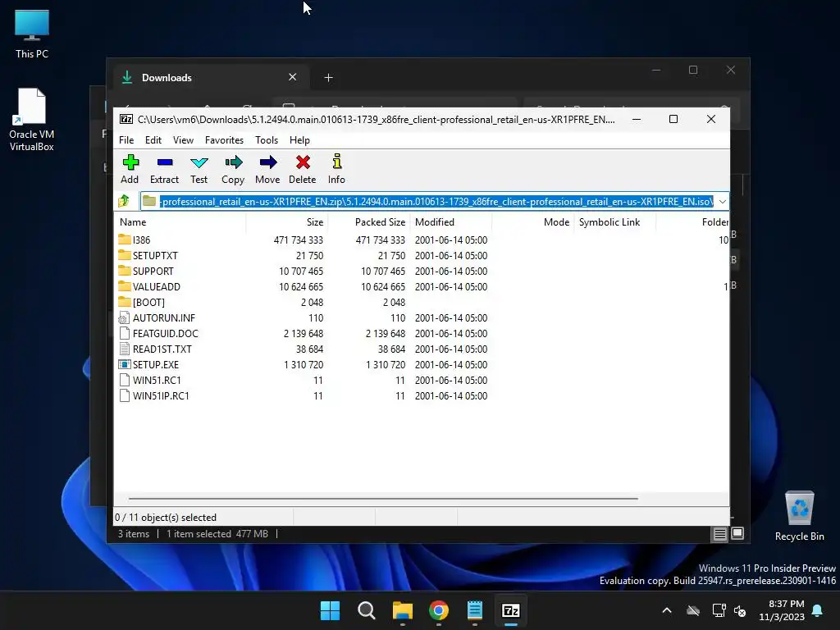Close the Downloads Explorer tab
This screenshot has height=630, width=840.
click(293, 77)
